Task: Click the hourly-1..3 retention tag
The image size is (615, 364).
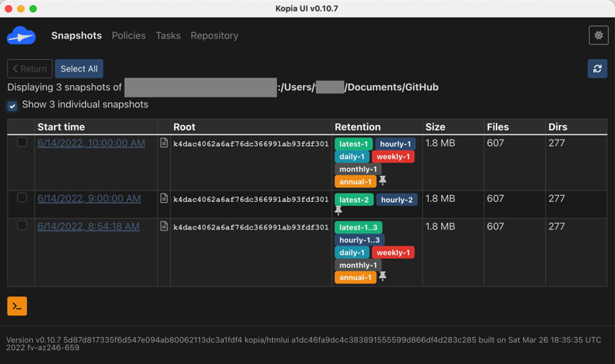Action: tap(359, 240)
